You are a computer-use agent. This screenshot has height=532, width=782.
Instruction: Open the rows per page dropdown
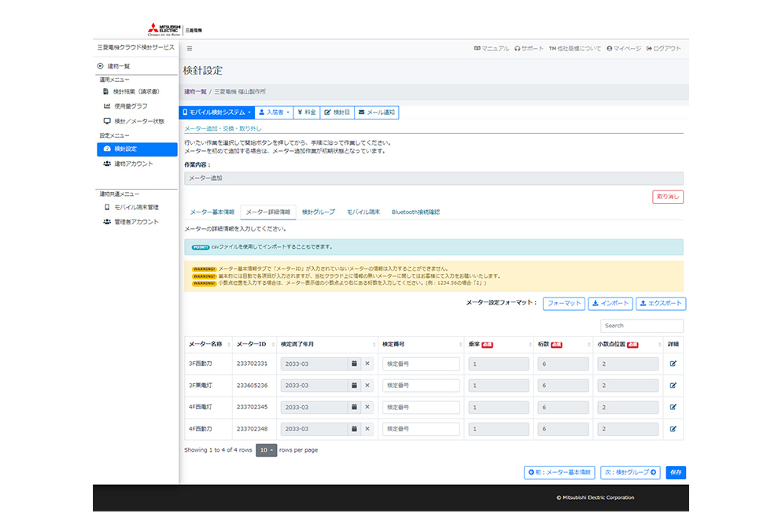[x=266, y=450]
